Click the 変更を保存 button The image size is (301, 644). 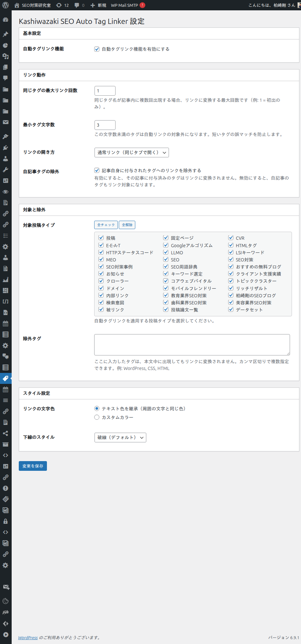point(33,466)
